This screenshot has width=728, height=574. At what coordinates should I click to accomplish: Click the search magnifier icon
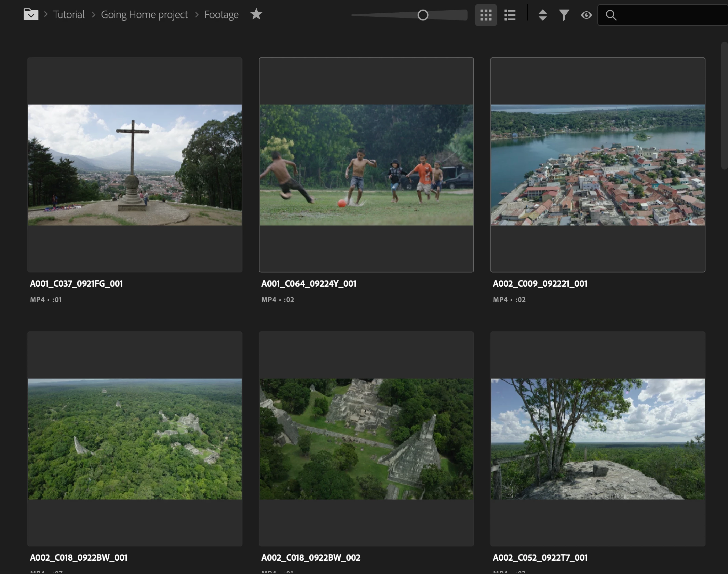coord(611,15)
